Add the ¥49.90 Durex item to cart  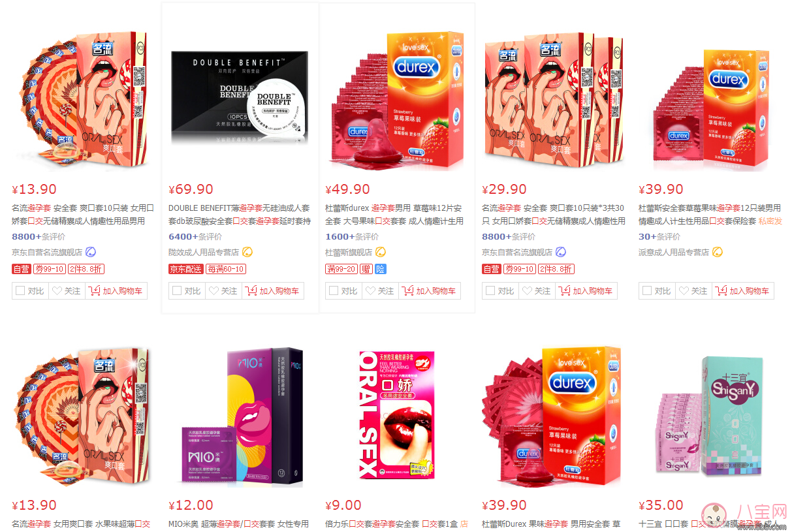tap(426, 291)
